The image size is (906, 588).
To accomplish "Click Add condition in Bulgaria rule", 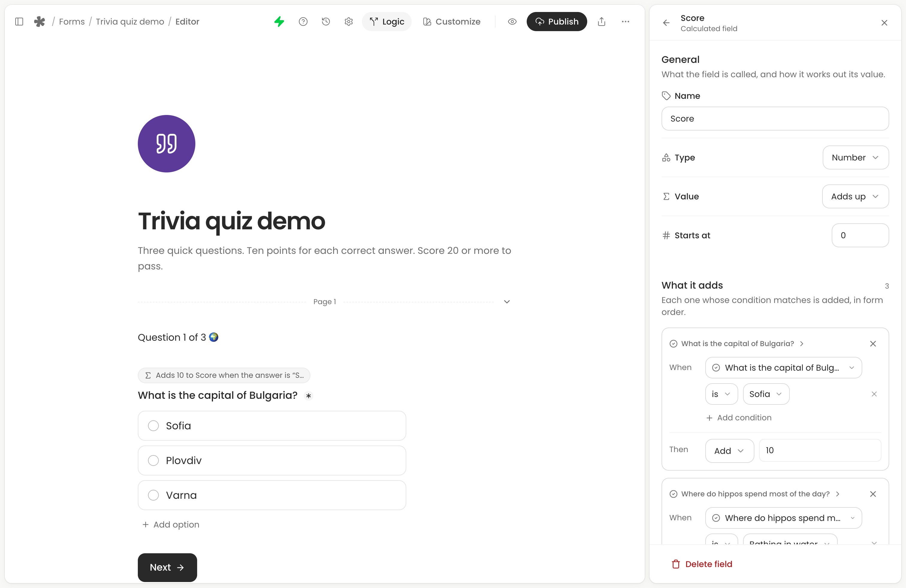I will (x=739, y=418).
